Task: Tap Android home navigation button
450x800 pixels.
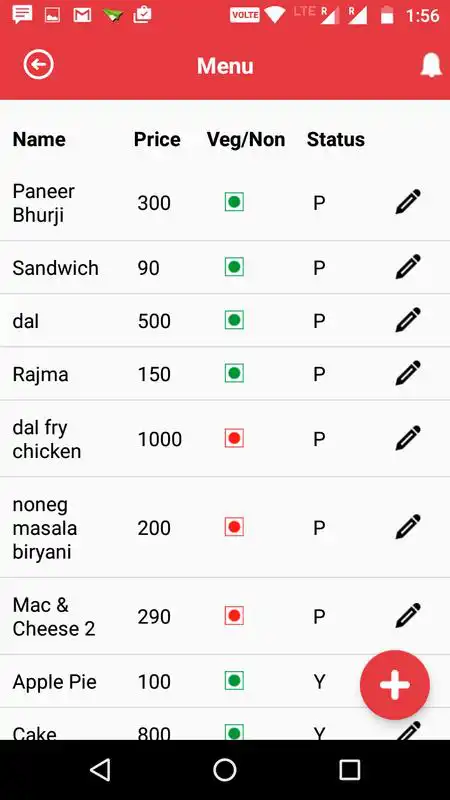Action: point(225,770)
